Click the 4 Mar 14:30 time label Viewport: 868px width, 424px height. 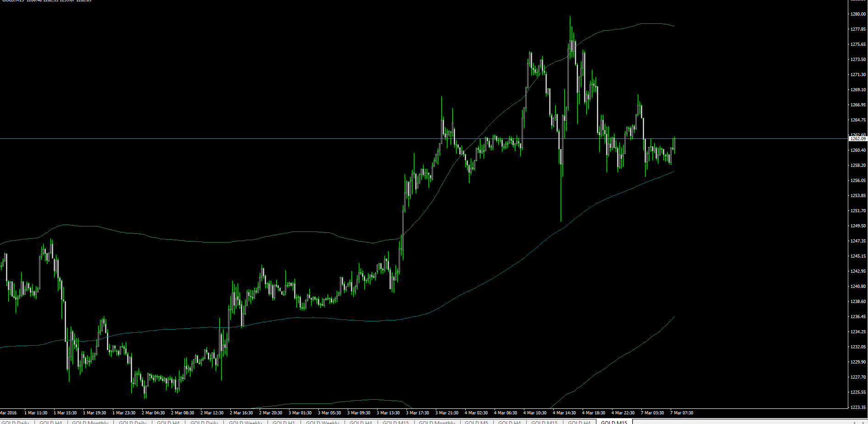(x=564, y=413)
